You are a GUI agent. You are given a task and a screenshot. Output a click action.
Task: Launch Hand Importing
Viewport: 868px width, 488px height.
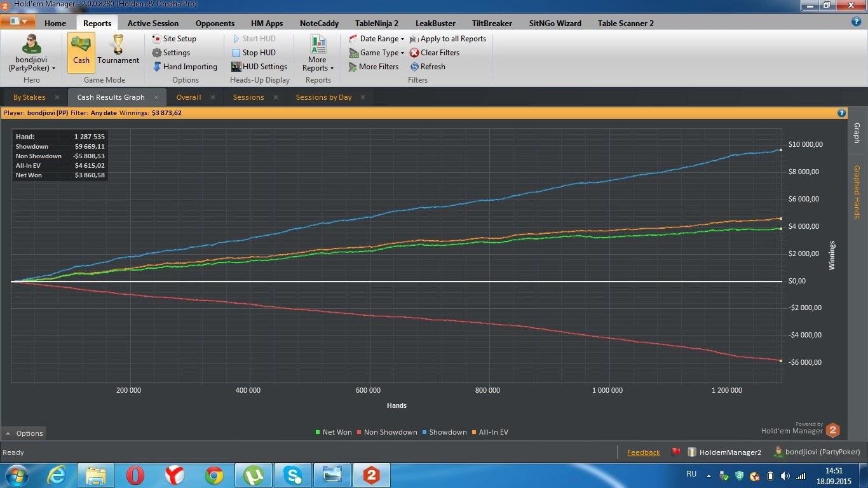[x=185, y=67]
